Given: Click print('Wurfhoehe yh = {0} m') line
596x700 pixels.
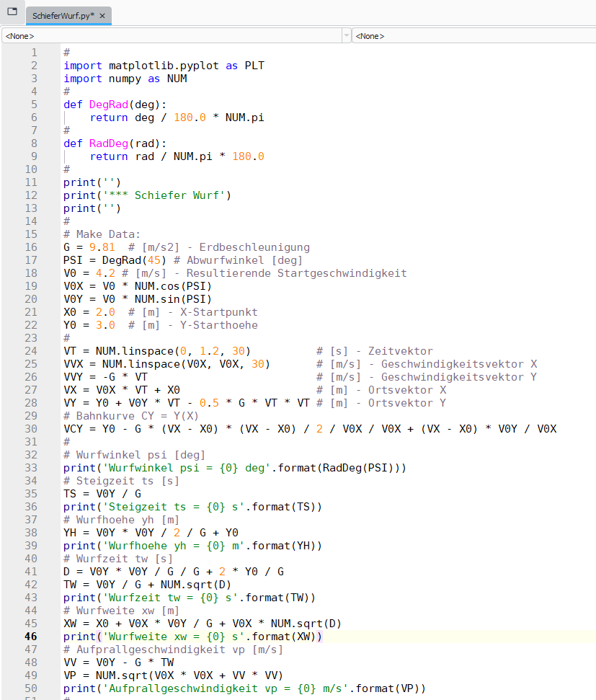Looking at the screenshot, I should coord(192,546).
